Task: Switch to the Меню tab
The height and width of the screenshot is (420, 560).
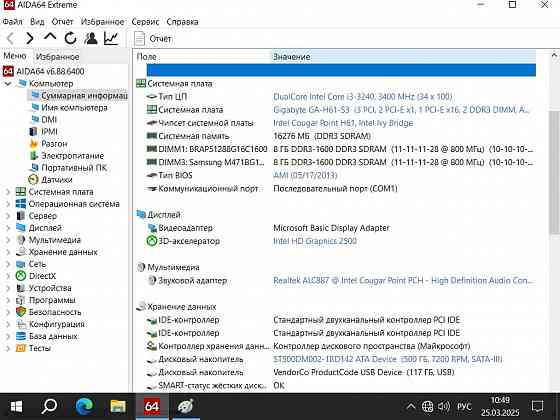Action: coord(15,56)
